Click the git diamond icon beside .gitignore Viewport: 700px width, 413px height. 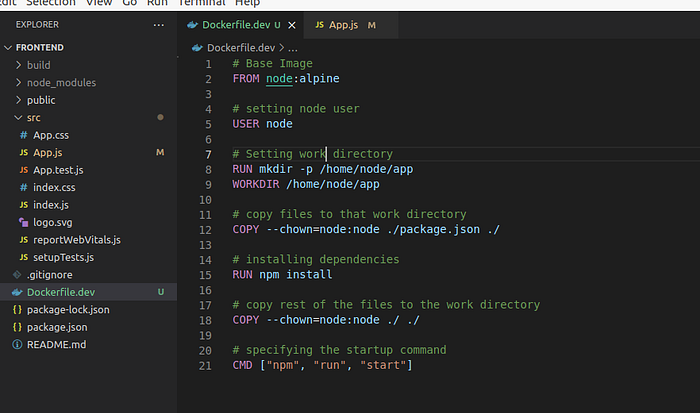point(17,275)
